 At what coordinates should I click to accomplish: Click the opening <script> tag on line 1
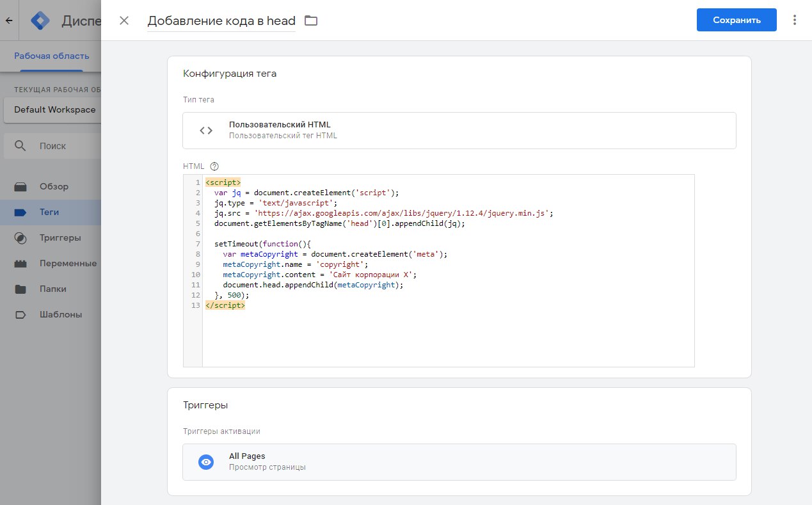[223, 182]
